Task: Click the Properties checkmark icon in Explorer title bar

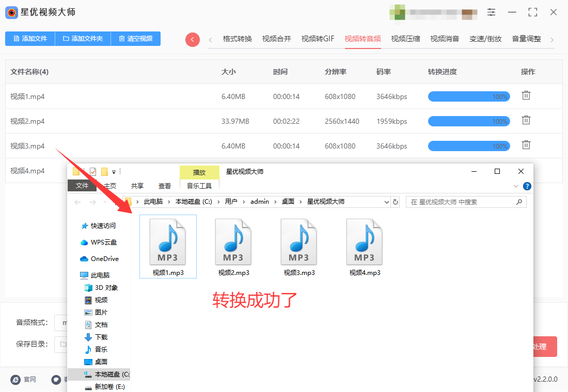Action: tap(93, 172)
